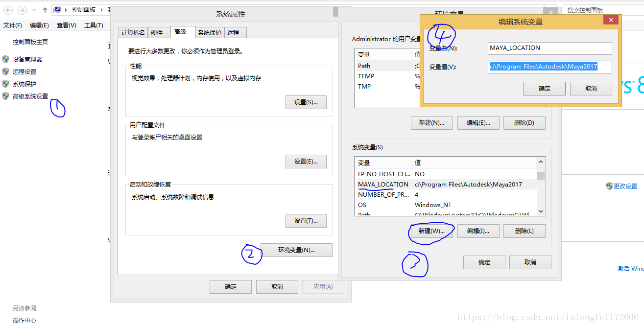This screenshot has width=644, height=327.
Task: Click the 更改设置 link
Action: pyautogui.click(x=625, y=186)
